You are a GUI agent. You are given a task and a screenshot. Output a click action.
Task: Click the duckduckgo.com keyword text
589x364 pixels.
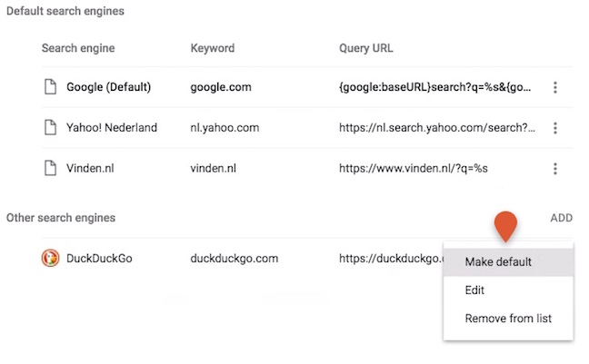[234, 258]
